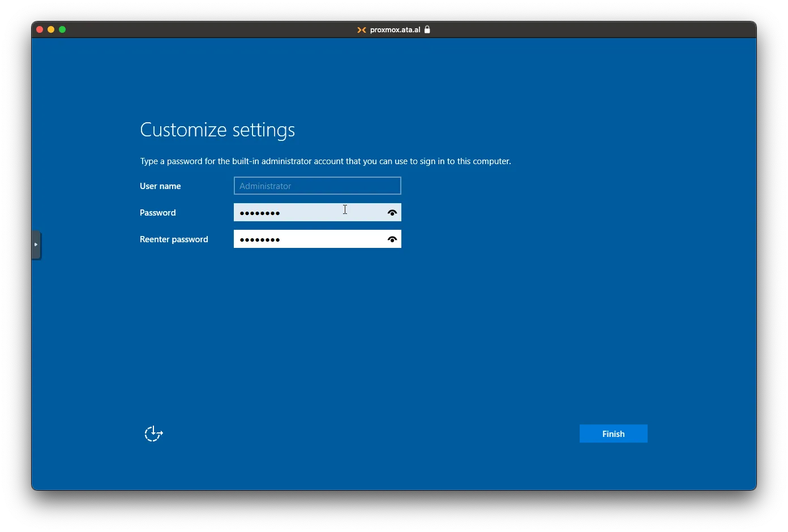Click the disabled Administrator user name field

click(317, 186)
